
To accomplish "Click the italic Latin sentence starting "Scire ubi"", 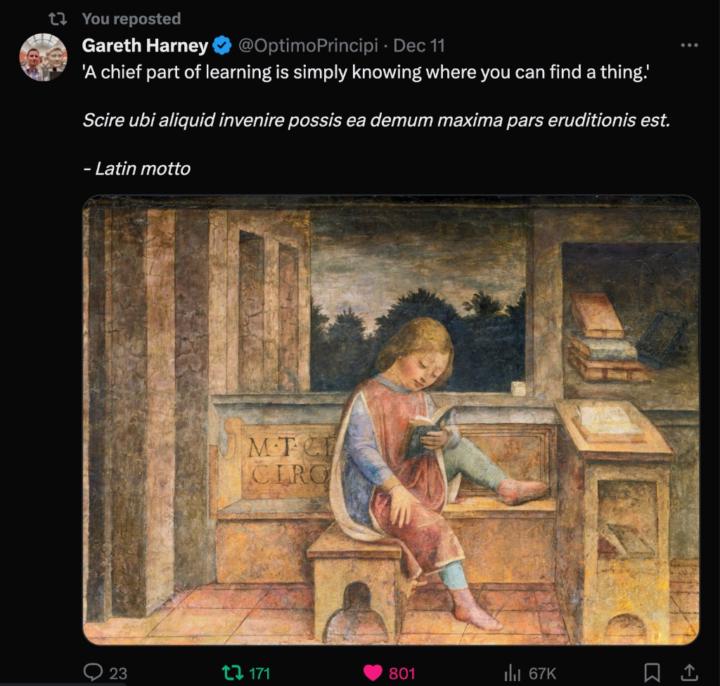I will (x=376, y=120).
